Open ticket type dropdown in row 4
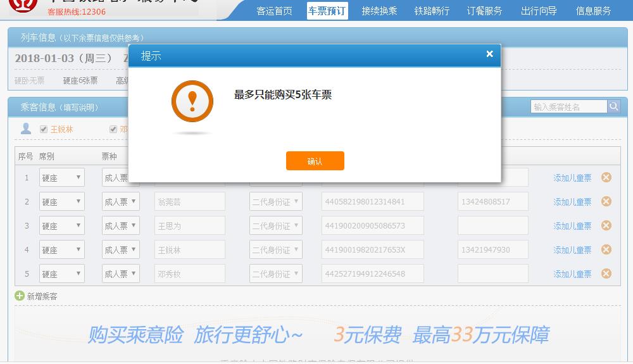 121,249
